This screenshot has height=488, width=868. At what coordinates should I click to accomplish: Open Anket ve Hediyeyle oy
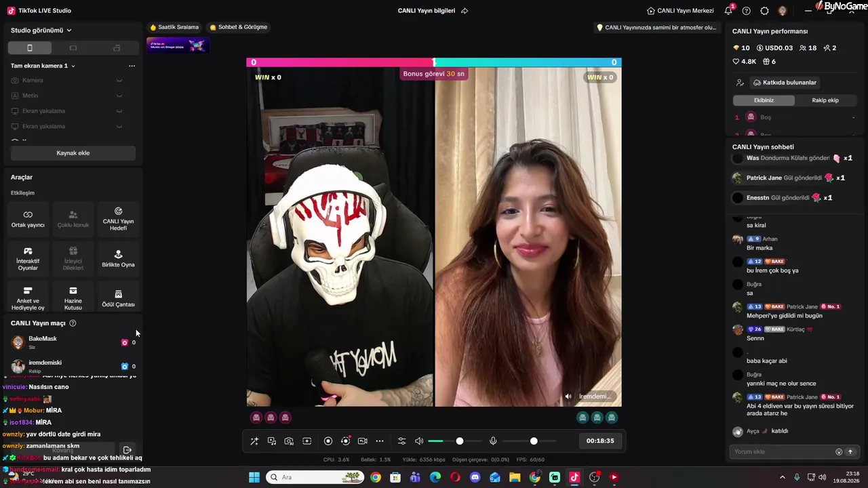click(x=28, y=298)
